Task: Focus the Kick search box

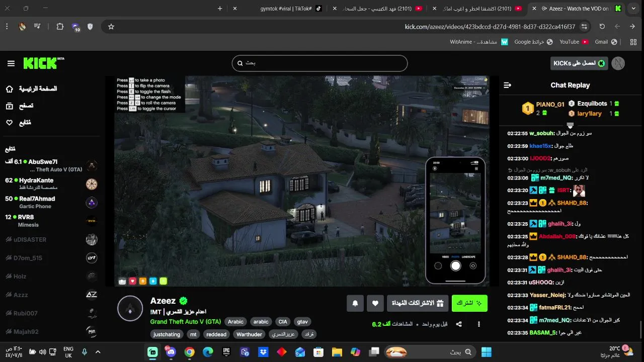Action: (319, 63)
